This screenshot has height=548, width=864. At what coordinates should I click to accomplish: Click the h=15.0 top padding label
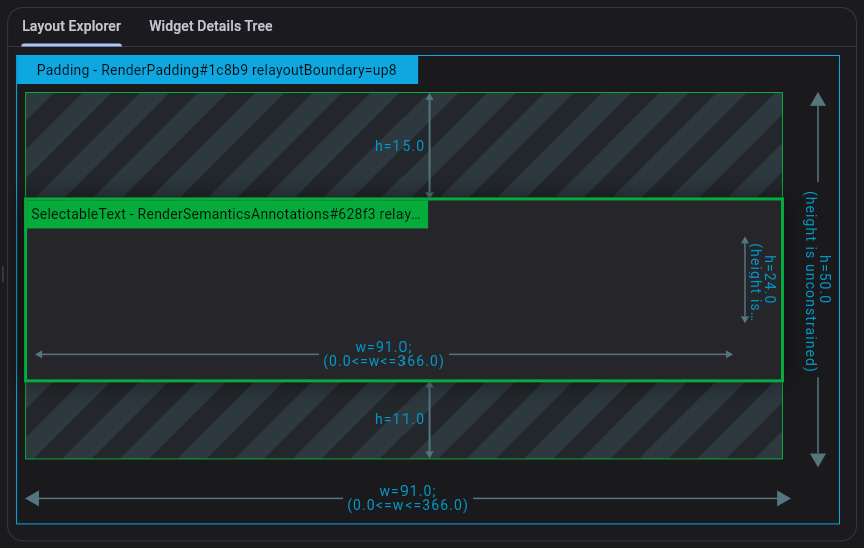pos(399,146)
